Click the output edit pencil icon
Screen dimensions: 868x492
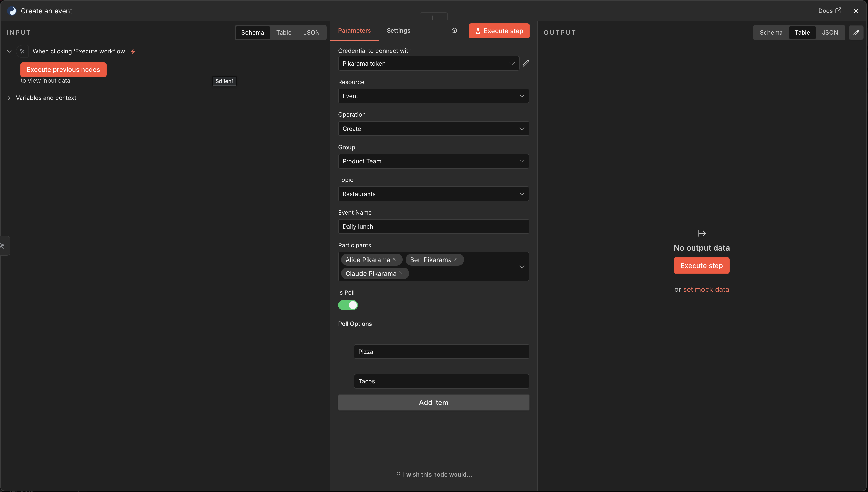click(856, 32)
